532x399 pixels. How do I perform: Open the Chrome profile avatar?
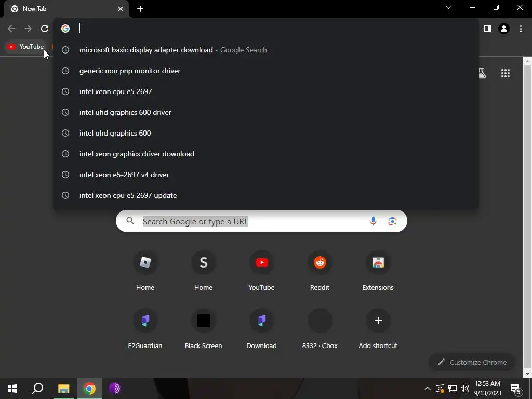[504, 29]
